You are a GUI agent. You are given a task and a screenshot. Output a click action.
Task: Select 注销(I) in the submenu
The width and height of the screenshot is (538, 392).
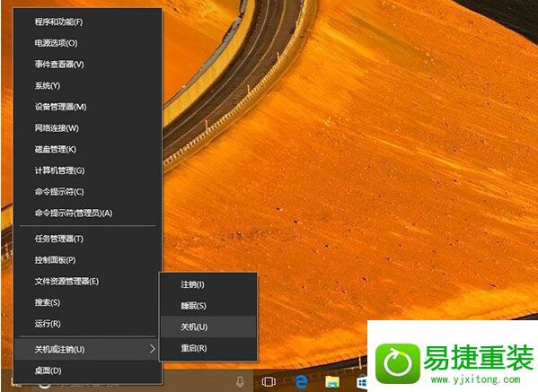[208, 284]
